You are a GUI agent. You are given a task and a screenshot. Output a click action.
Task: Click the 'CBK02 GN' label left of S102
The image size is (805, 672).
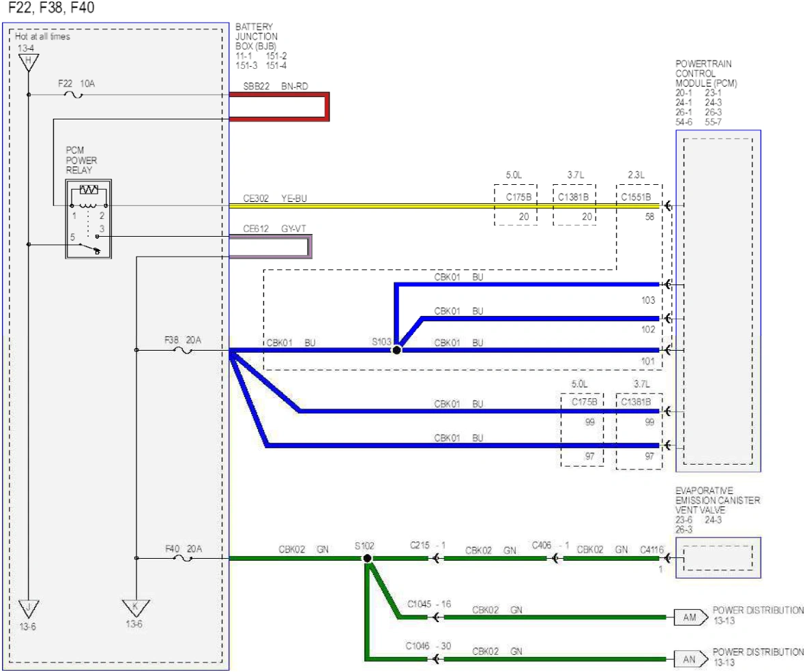click(x=304, y=549)
